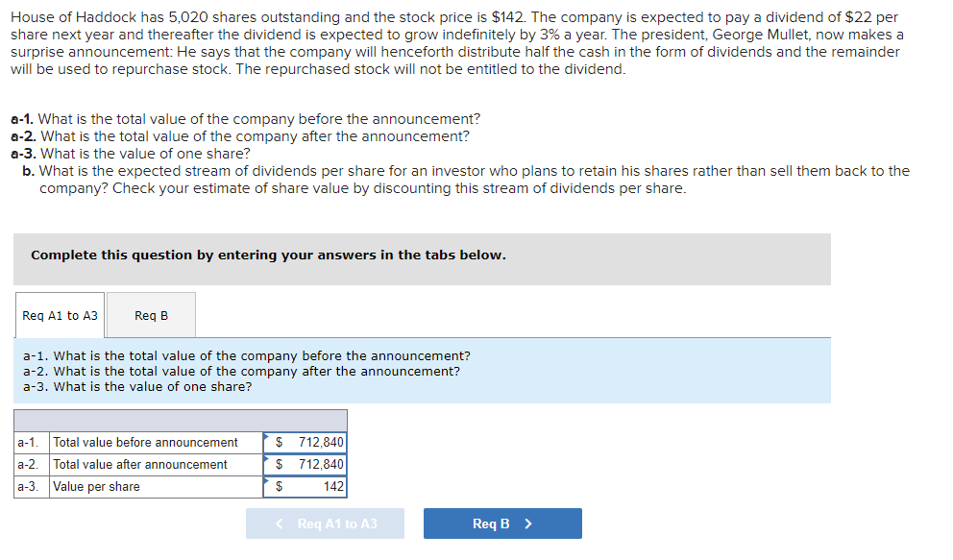Click the Total value after announcement cell
The height and width of the screenshot is (560, 953).
[x=142, y=464]
